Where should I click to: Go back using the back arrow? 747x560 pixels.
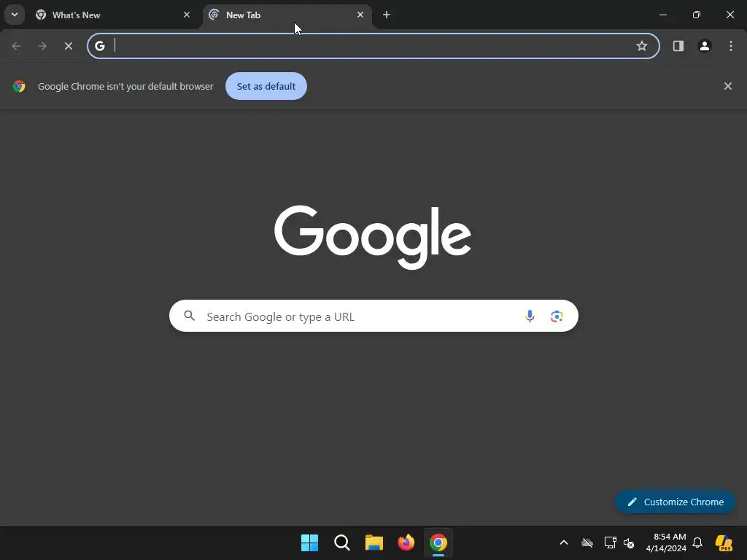pos(16,46)
